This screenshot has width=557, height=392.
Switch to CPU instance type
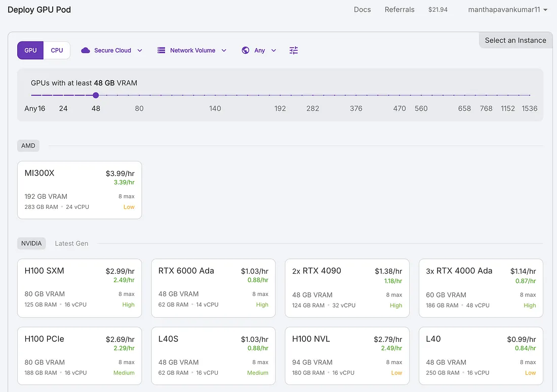pyautogui.click(x=57, y=51)
